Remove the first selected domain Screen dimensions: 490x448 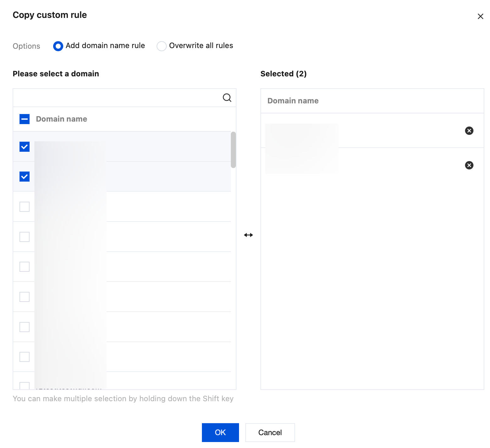coord(469,131)
